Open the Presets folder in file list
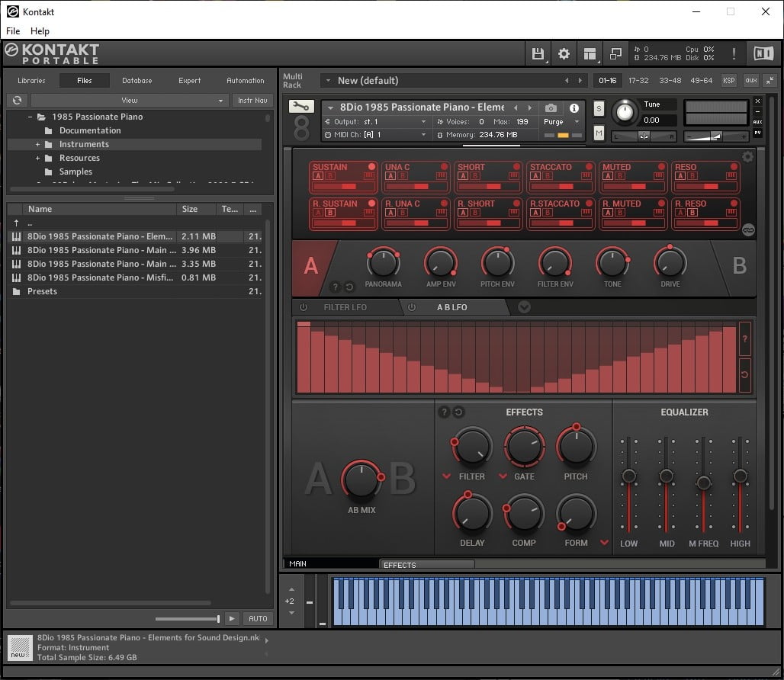Image resolution: width=784 pixels, height=680 pixels. click(x=135, y=292)
